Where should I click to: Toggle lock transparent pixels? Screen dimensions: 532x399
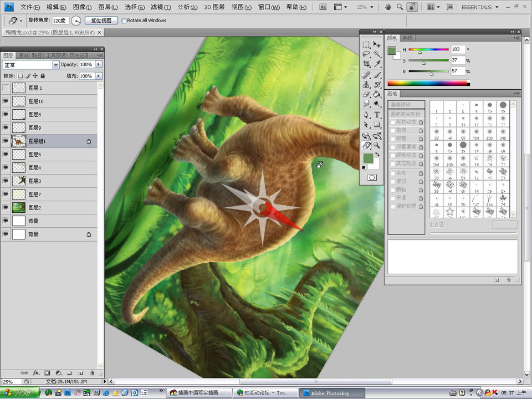[21, 76]
